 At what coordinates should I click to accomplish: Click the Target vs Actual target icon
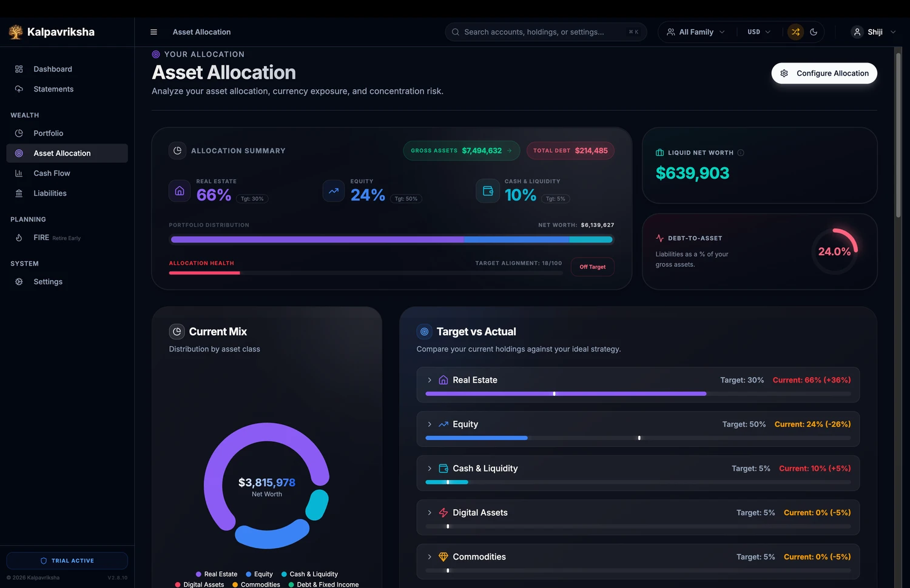pyautogui.click(x=425, y=332)
